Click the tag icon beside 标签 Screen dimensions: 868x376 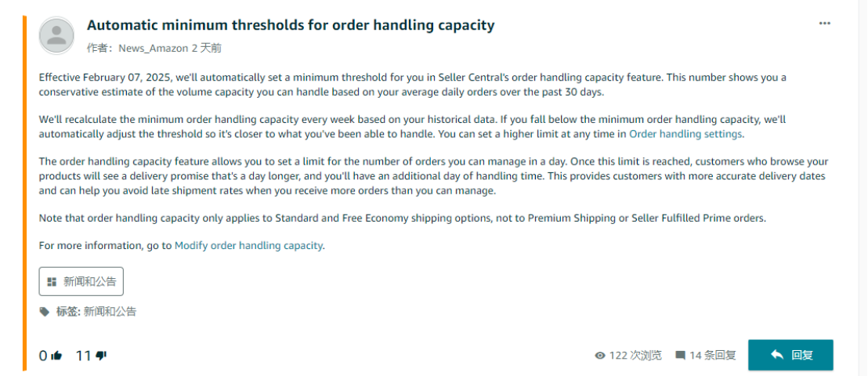(45, 312)
